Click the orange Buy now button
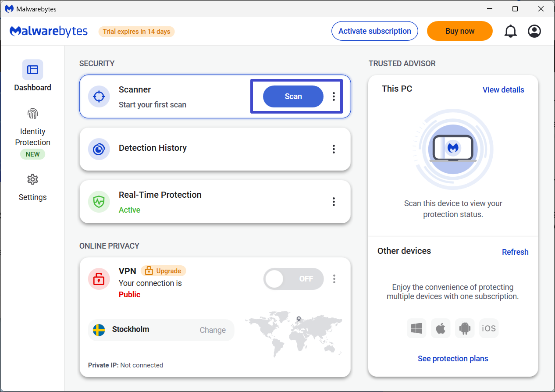555x392 pixels. pyautogui.click(x=459, y=31)
